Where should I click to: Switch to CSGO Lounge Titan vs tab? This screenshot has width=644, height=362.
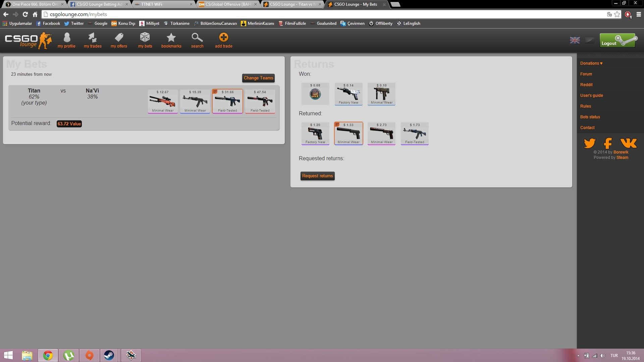click(x=292, y=4)
